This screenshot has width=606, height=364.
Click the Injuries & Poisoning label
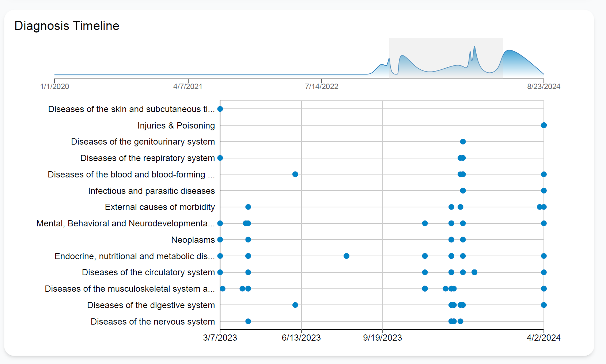pos(176,126)
